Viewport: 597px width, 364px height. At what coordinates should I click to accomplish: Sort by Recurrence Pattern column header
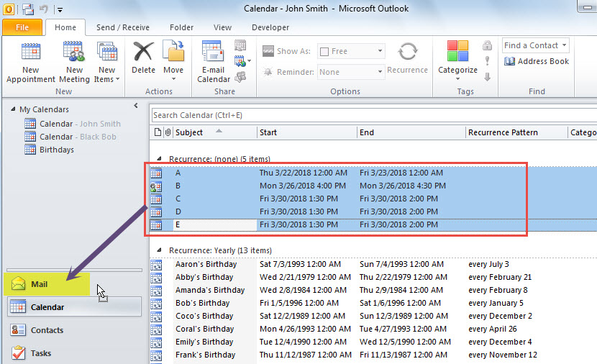516,132
